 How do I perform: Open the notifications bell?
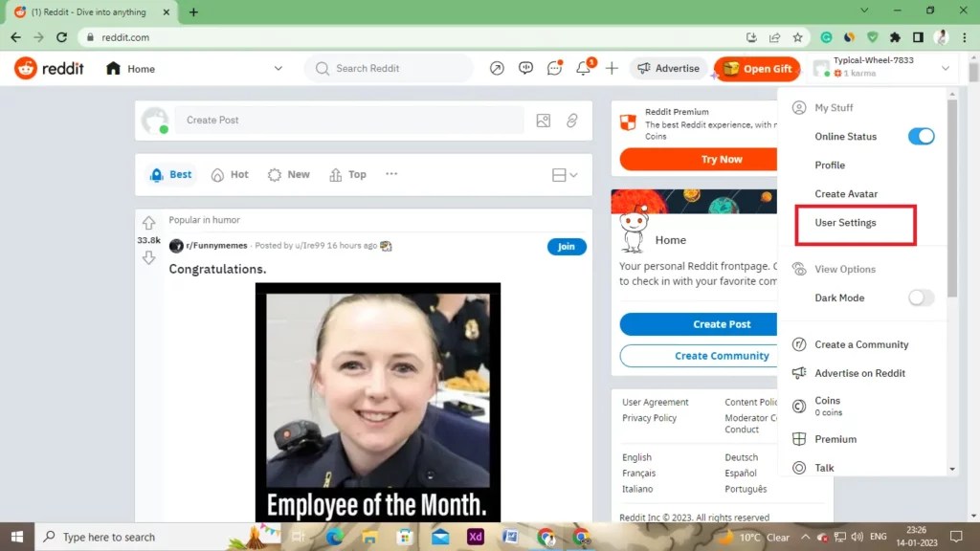[583, 68]
